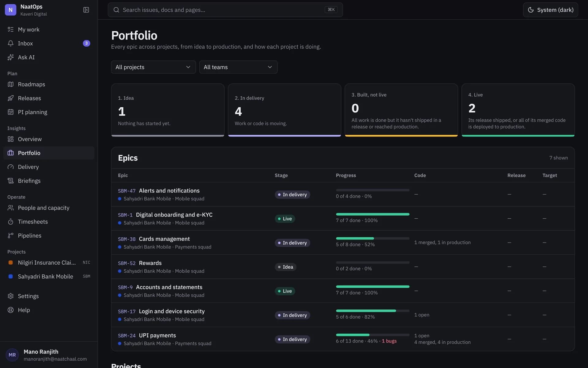This screenshot has width=588, height=368.
Task: Open Nilgiri Insurance project in sidebar
Action: click(49, 263)
